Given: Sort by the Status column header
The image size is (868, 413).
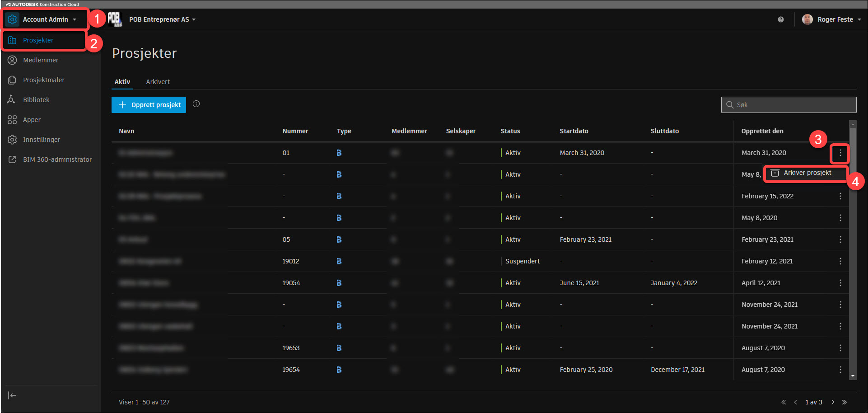Looking at the screenshot, I should pos(510,131).
